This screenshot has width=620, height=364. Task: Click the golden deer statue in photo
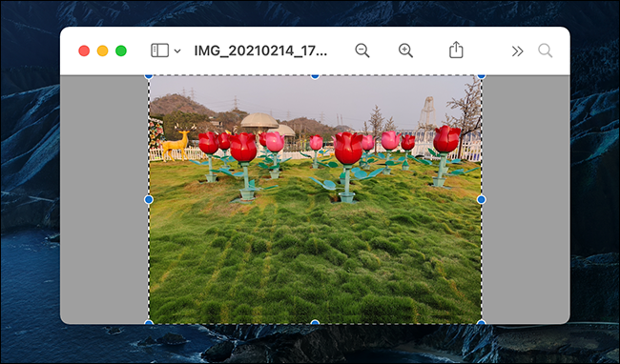point(176,143)
